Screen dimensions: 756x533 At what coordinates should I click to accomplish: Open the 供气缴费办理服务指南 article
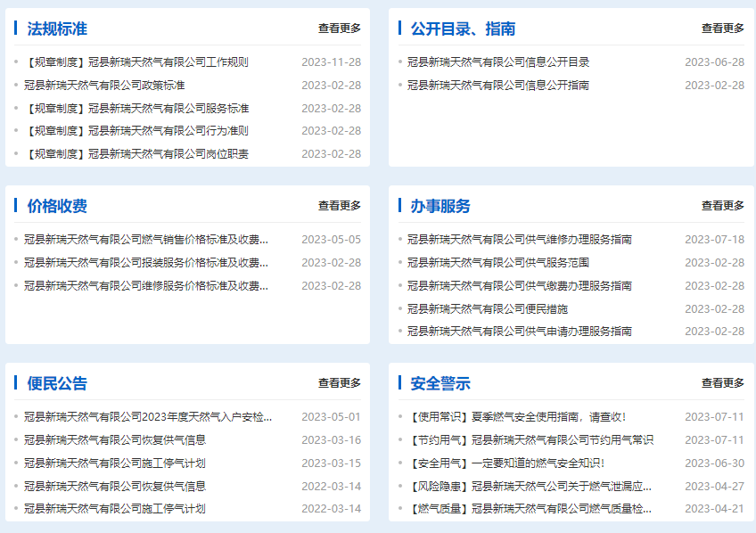(x=520, y=286)
